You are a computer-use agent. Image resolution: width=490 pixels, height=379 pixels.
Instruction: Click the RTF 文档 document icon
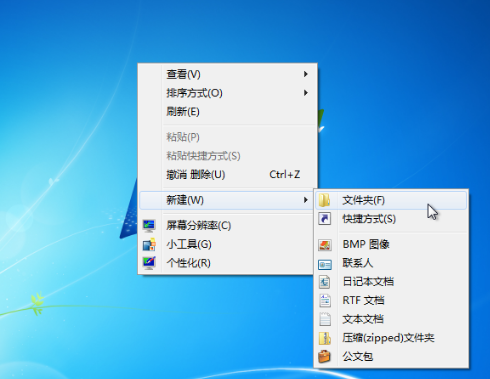click(x=325, y=301)
